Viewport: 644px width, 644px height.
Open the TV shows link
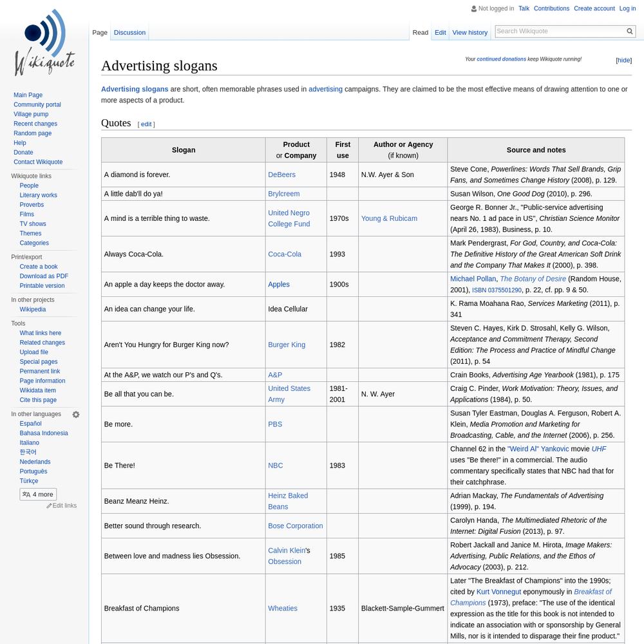(x=33, y=224)
